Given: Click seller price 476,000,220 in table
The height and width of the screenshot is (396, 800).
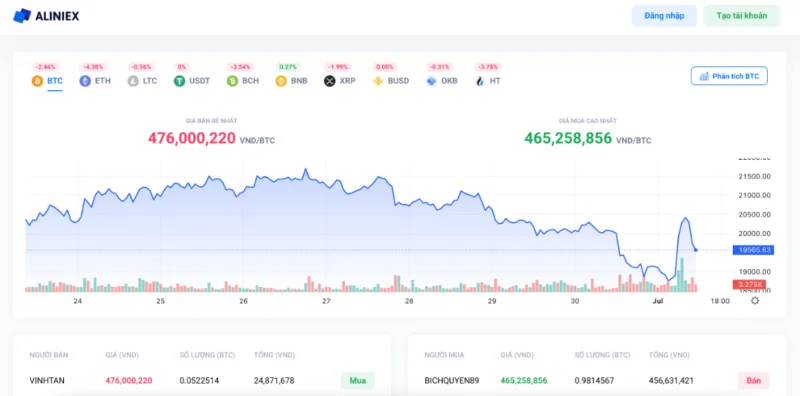Looking at the screenshot, I should (x=129, y=381).
